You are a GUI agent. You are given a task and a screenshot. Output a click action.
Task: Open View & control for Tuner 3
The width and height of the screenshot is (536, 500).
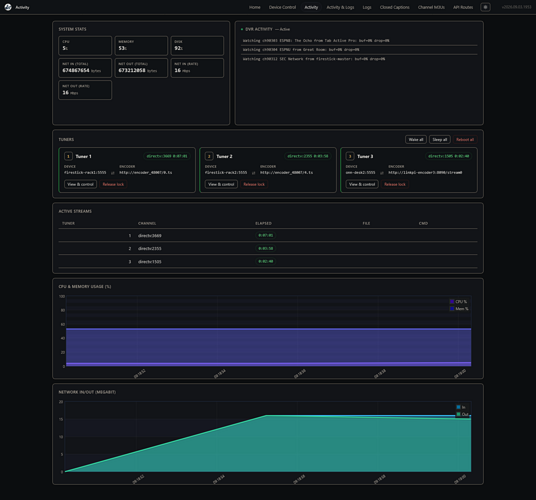tap(362, 184)
